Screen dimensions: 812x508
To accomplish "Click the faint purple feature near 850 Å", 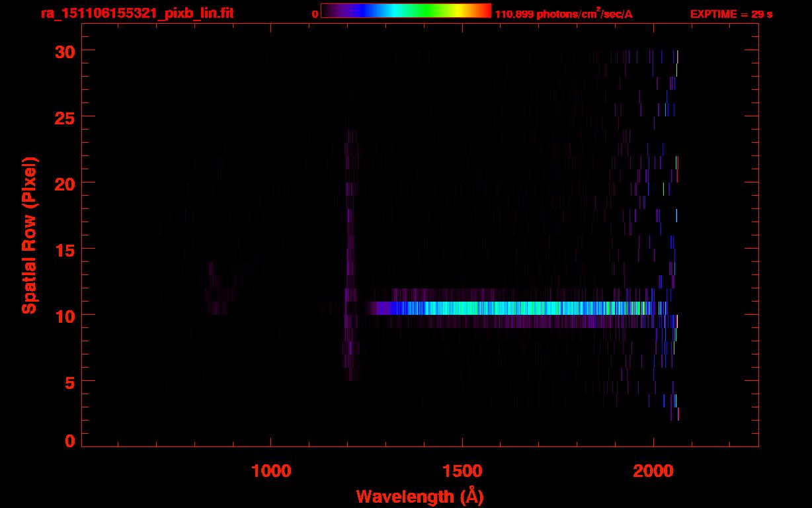I will (218, 288).
